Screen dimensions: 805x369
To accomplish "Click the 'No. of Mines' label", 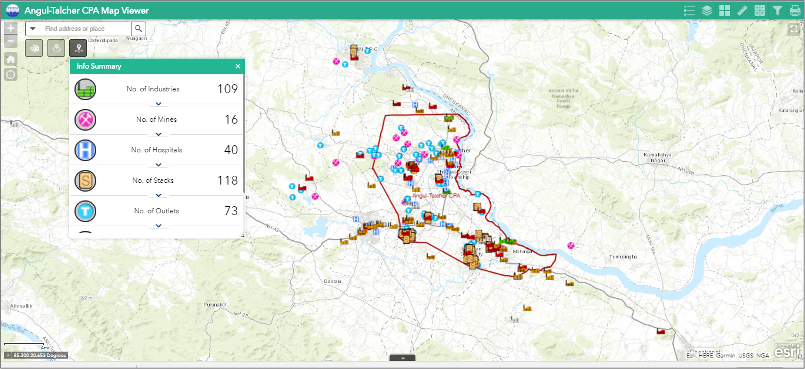I will (x=157, y=120).
